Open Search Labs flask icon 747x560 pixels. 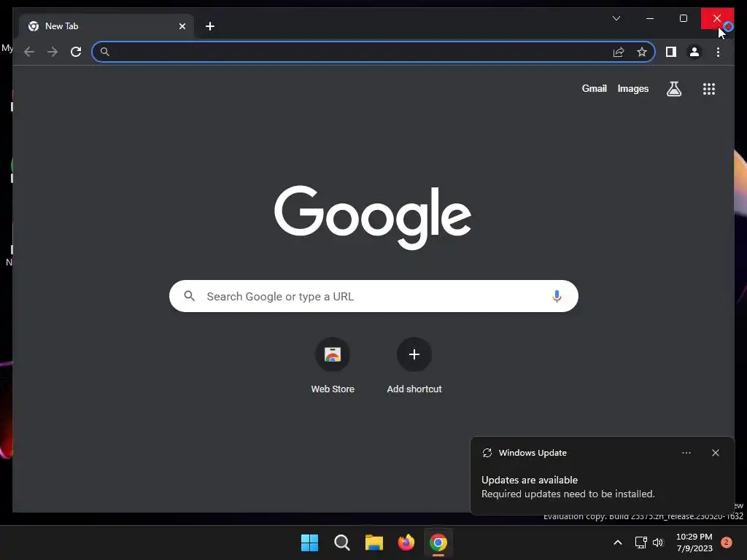coord(673,89)
